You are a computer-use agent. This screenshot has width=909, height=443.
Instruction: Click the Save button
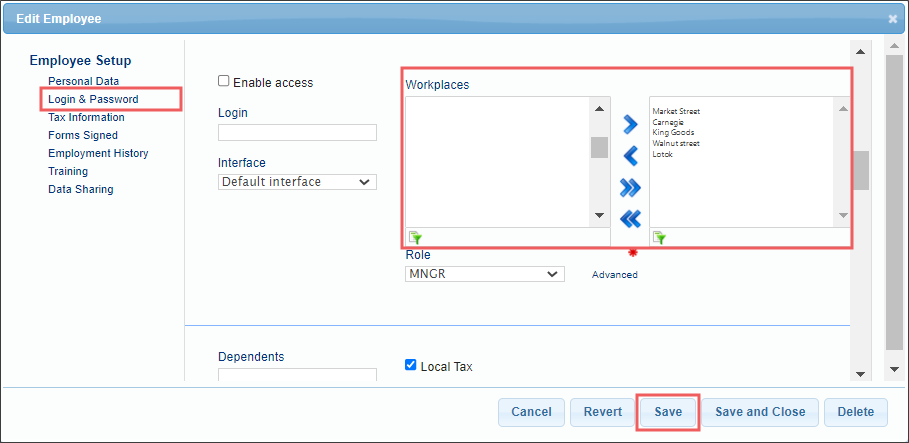(x=668, y=412)
